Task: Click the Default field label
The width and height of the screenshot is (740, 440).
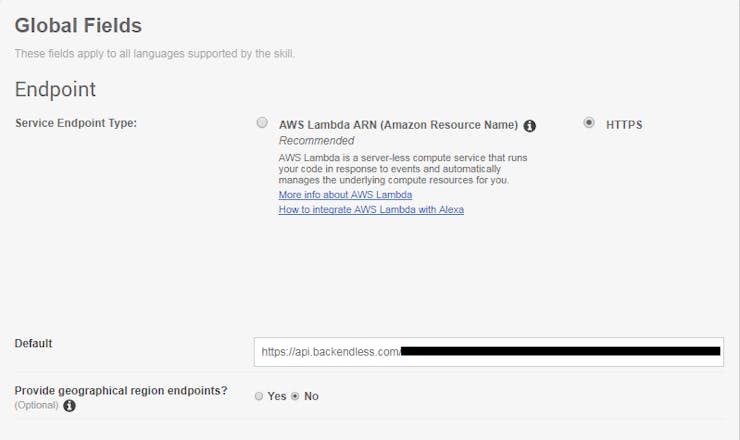Action: [x=34, y=343]
